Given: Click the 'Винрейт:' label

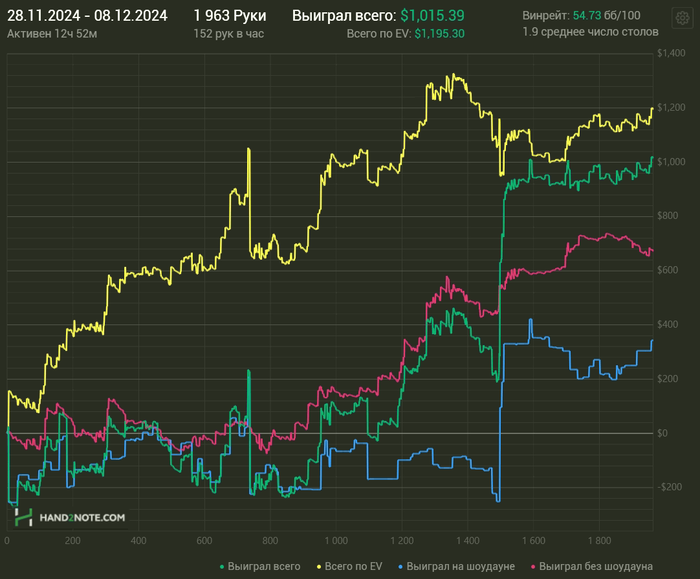Looking at the screenshot, I should tap(546, 16).
